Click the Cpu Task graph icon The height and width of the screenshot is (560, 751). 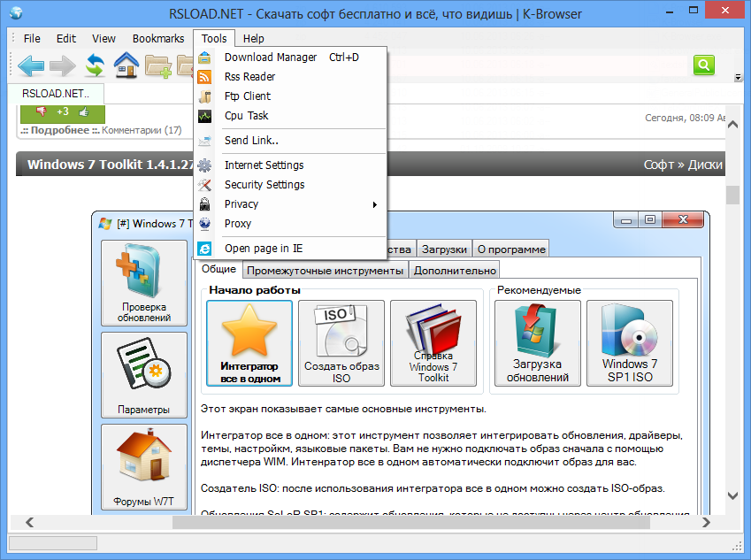tap(204, 116)
